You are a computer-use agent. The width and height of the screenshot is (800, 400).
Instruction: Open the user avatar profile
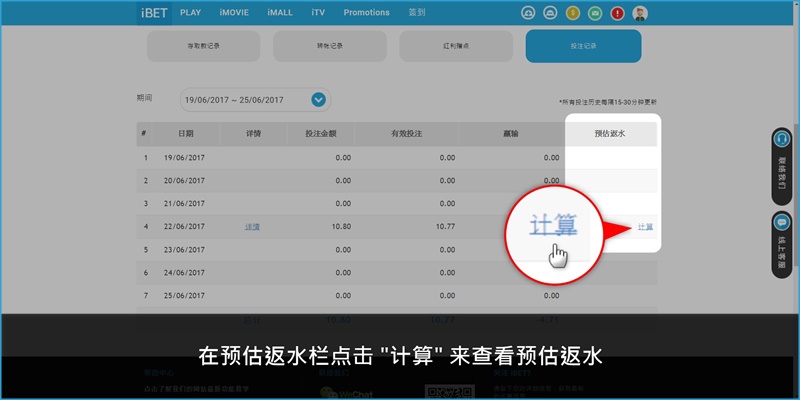(640, 13)
